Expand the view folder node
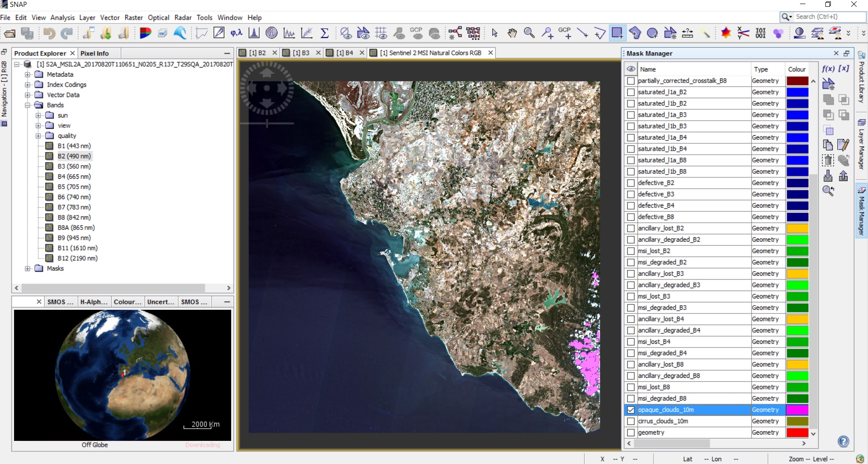 coord(39,126)
